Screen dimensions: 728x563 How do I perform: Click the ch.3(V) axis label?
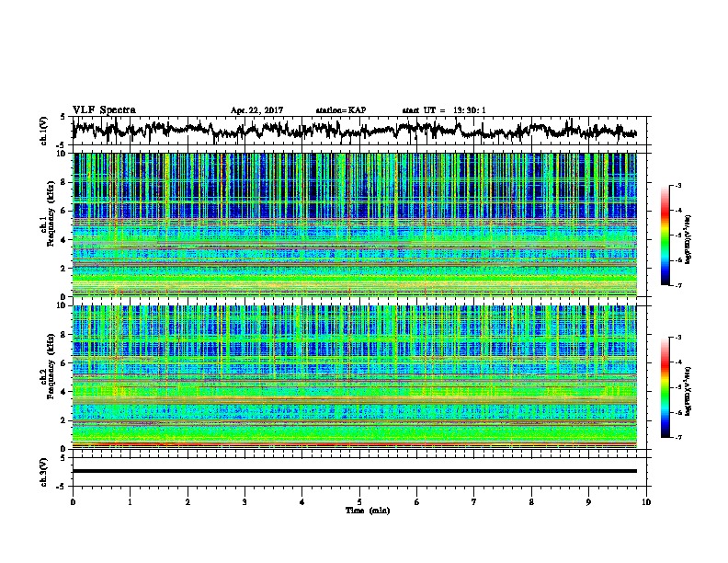(x=44, y=472)
